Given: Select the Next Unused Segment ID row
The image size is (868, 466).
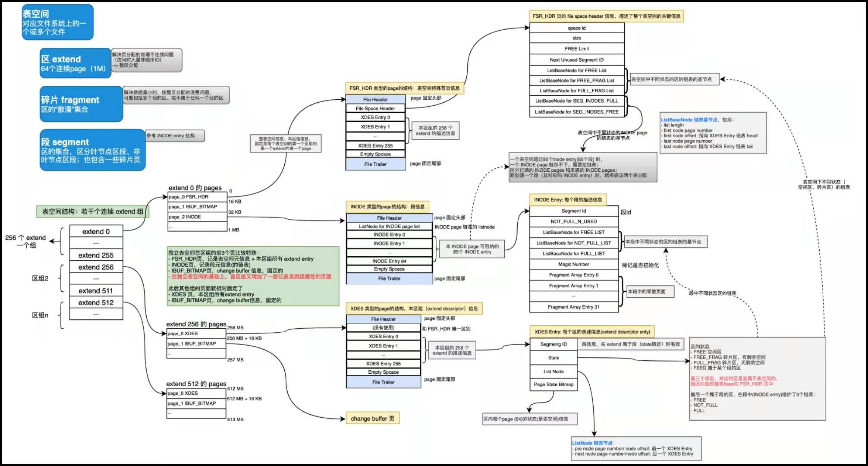Looking at the screenshot, I should point(576,60).
